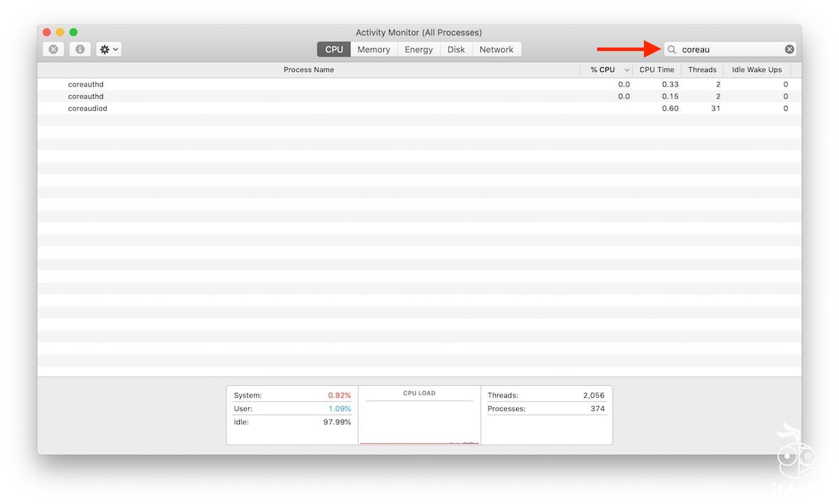This screenshot has width=839, height=504.
Task: Switch to the CPU tab
Action: point(334,50)
